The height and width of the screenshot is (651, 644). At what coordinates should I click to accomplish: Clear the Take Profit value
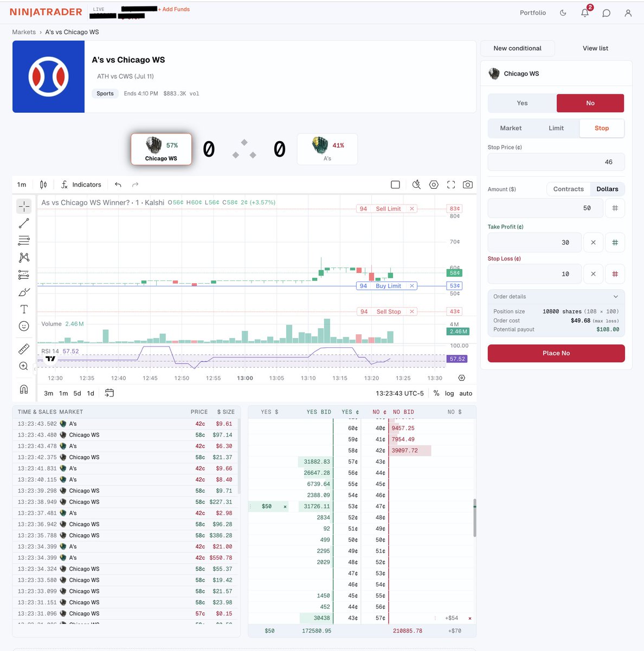(x=593, y=242)
